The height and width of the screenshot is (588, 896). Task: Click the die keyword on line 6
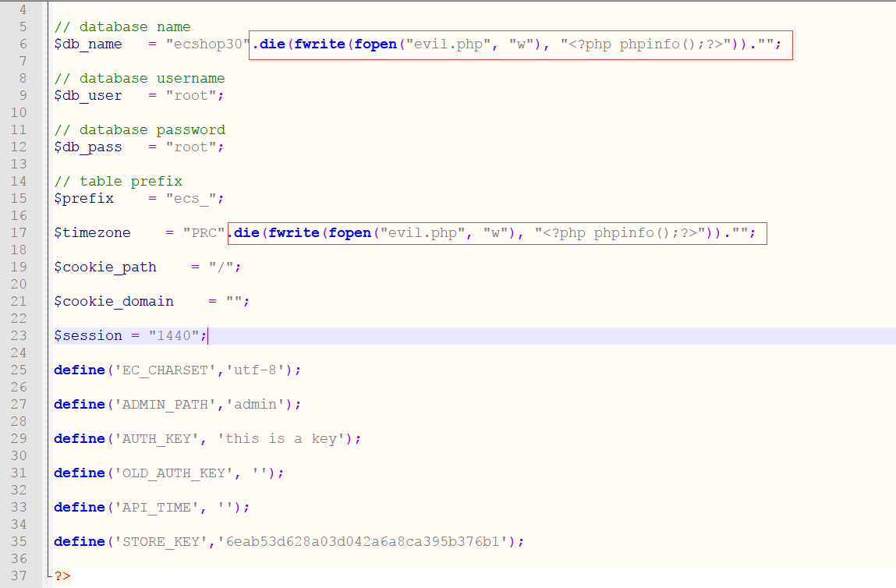[x=272, y=44]
